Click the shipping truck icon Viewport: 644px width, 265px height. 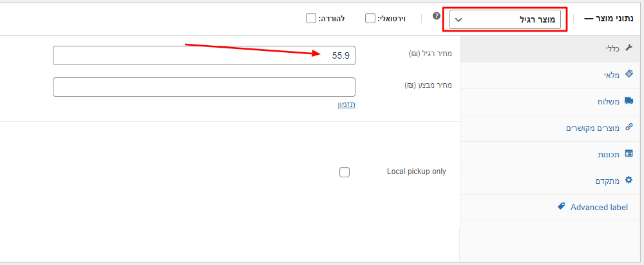click(x=629, y=101)
